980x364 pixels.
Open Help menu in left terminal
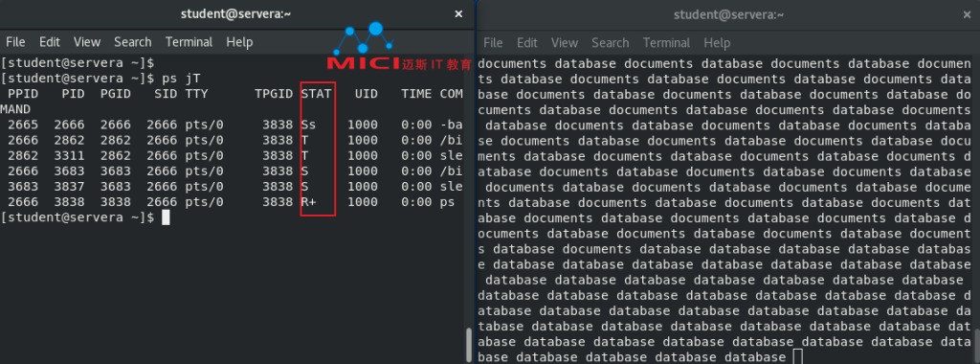tap(239, 42)
